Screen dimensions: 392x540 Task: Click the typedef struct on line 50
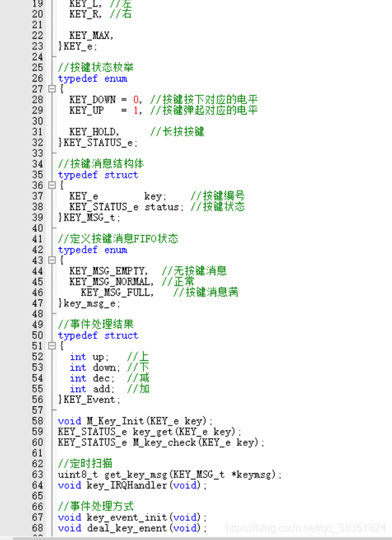coord(98,335)
